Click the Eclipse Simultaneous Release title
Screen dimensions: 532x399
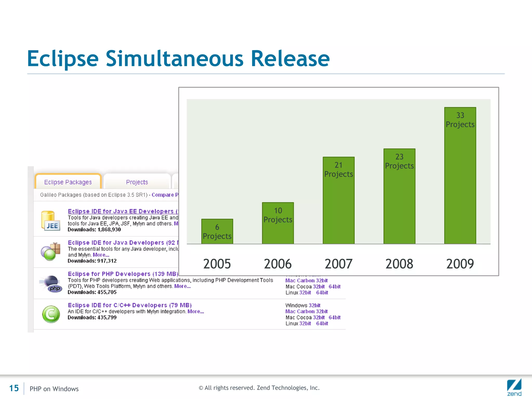178,59
